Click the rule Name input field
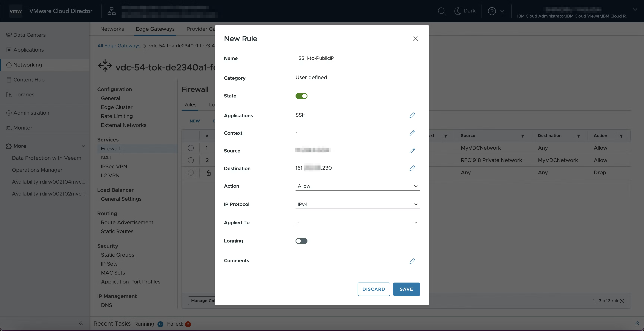 (357, 58)
